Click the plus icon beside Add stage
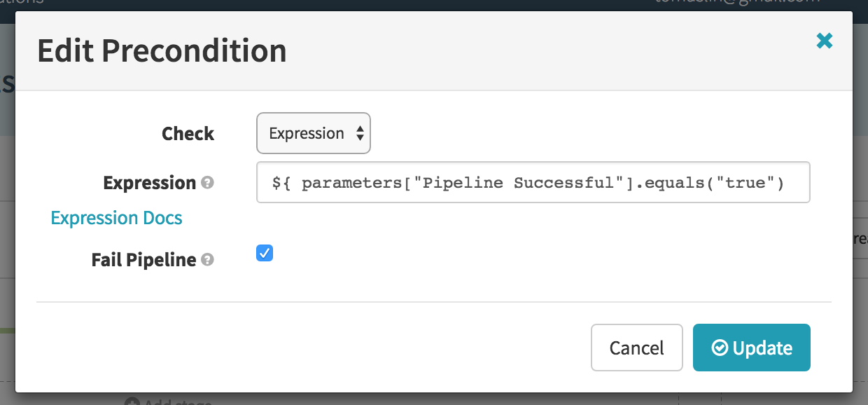The height and width of the screenshot is (405, 868). [132, 403]
